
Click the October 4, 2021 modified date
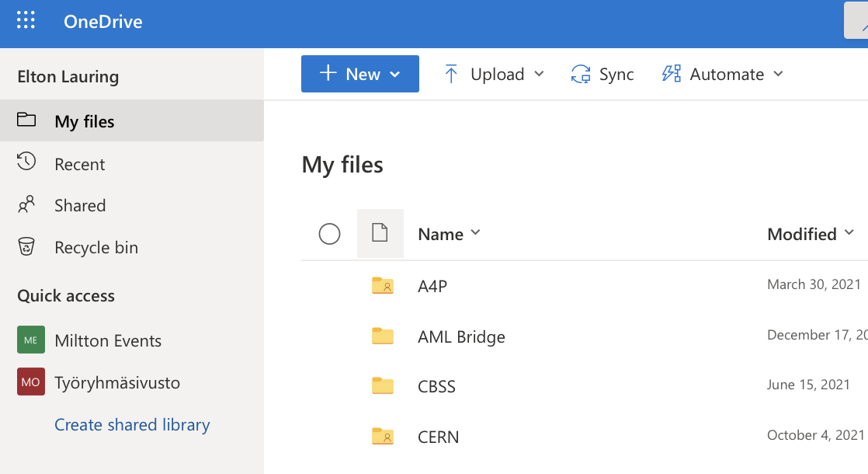(815, 435)
